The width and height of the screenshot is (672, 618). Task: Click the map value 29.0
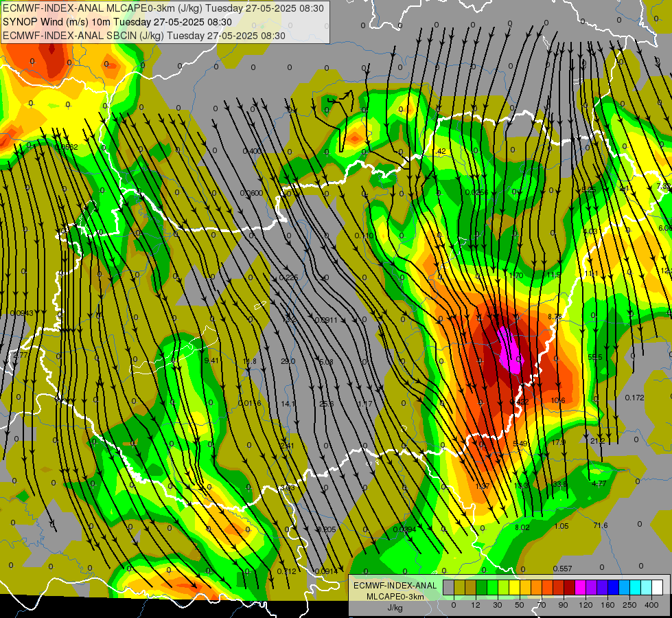[288, 362]
